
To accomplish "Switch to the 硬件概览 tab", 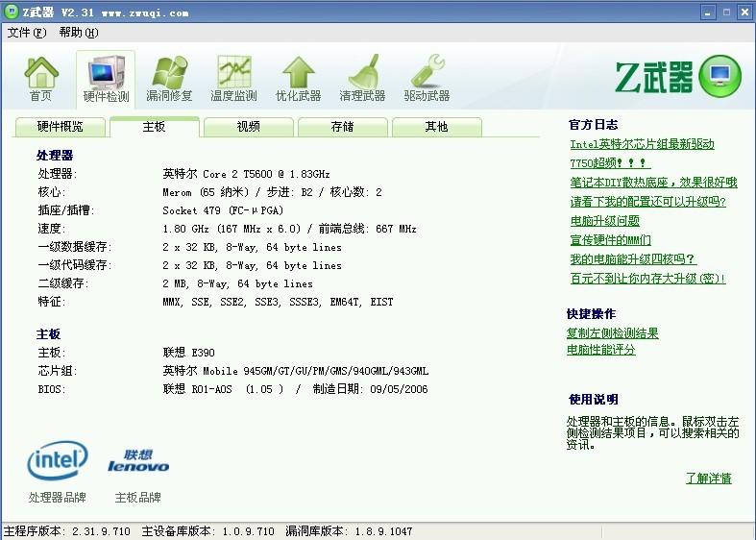I will coord(61,127).
